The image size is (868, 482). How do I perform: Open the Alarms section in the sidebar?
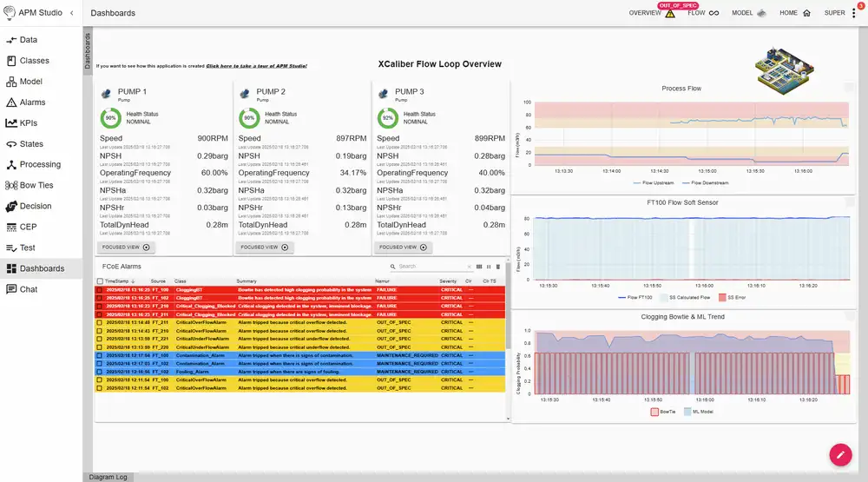26,102
